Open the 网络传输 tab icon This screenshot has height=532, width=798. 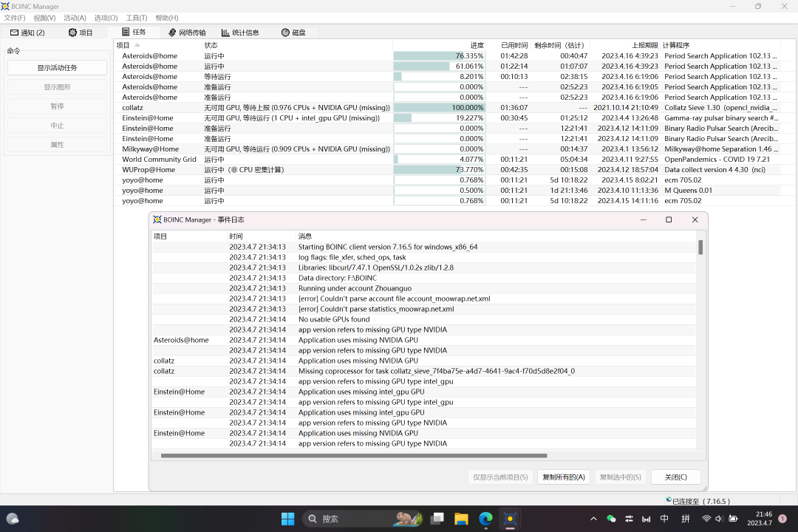187,33
